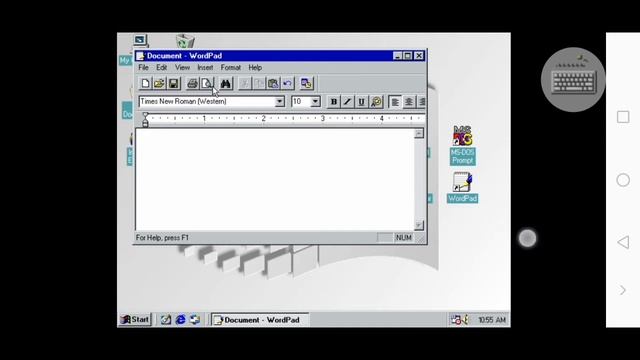Paste clipboard contents using Paste icon
Screen dimensions: 640x360
[x=273, y=84]
